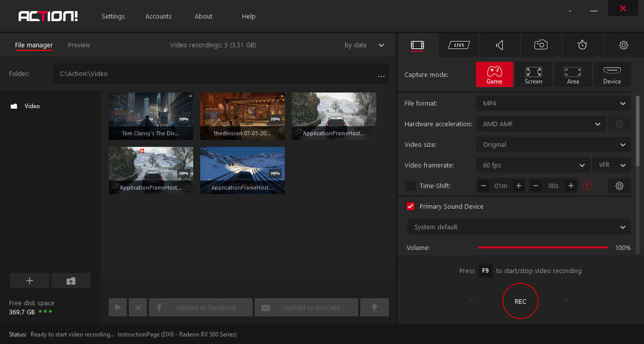Image resolution: width=644 pixels, height=344 pixels.
Task: Delete the selected recording with X button
Action: 138,307
